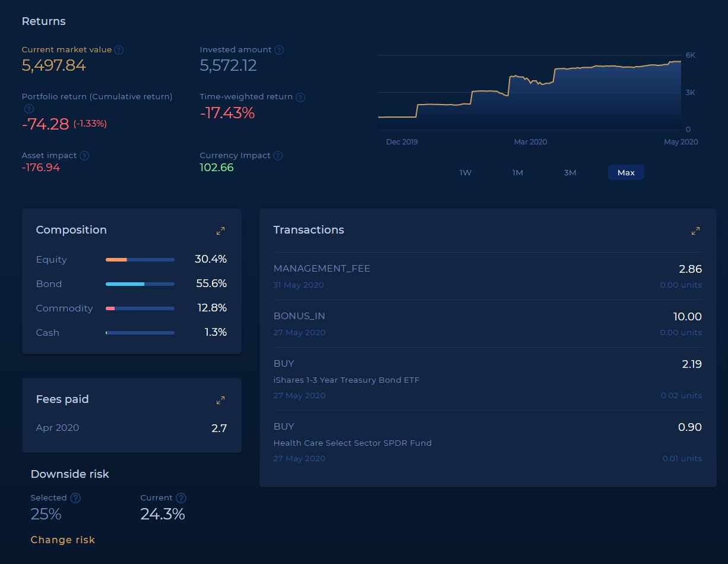
Task: Select the BONUS_IN transaction
Action: point(488,323)
